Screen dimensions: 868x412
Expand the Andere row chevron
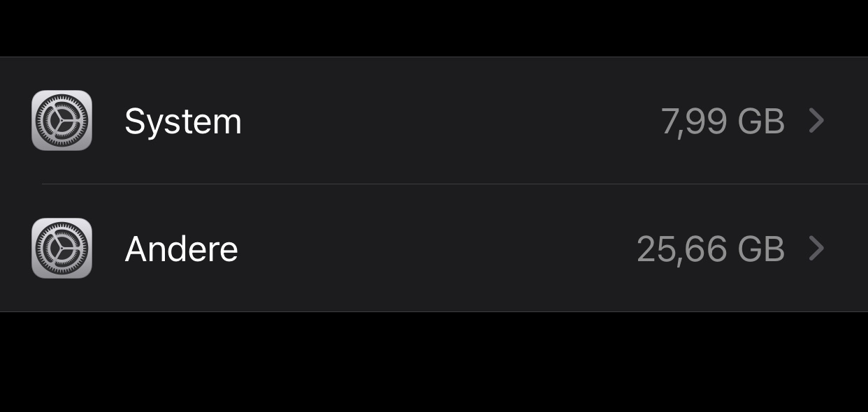coord(816,249)
